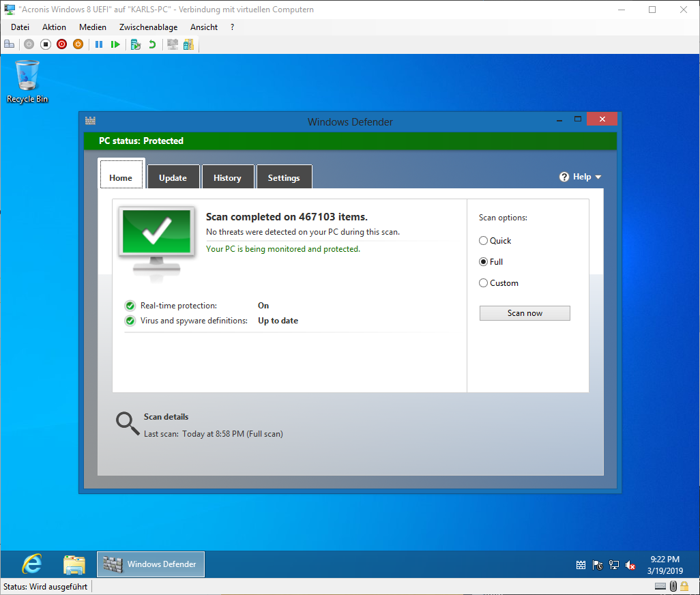This screenshot has width=700, height=595.
Task: Click the green Reset VM icon
Action: coord(115,44)
